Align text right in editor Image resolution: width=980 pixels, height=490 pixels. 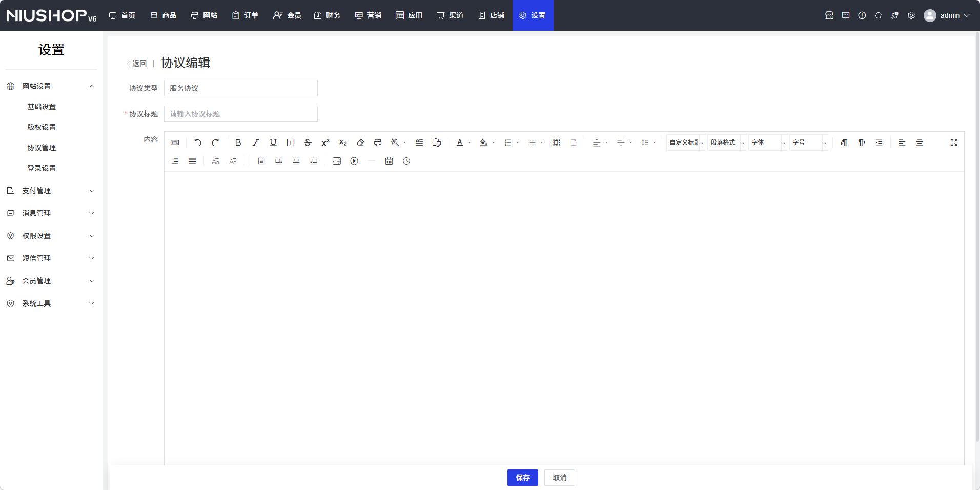click(175, 161)
